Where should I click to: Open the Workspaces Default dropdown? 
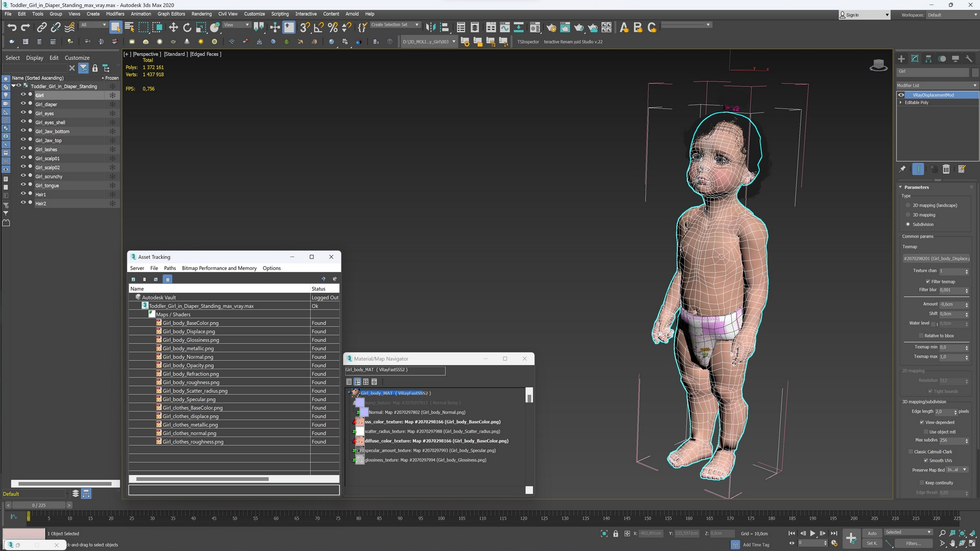(x=952, y=15)
